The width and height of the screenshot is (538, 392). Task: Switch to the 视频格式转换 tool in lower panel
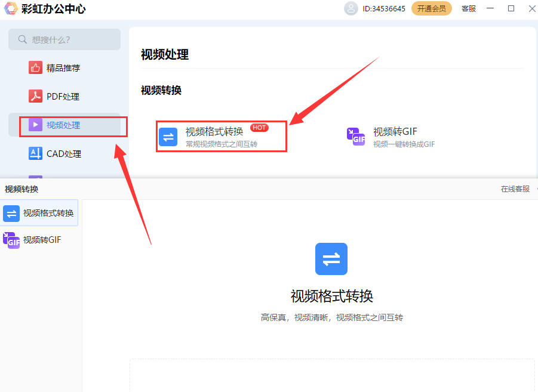click(39, 213)
